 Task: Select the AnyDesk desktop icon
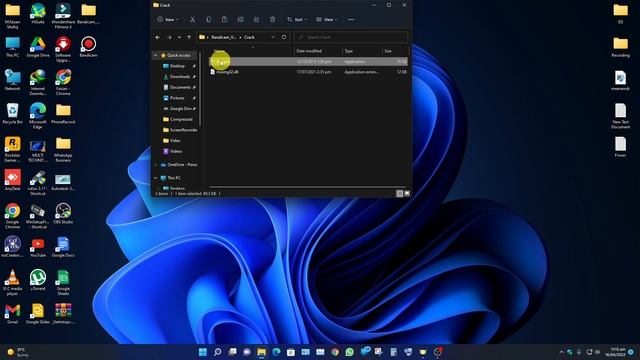12,180
